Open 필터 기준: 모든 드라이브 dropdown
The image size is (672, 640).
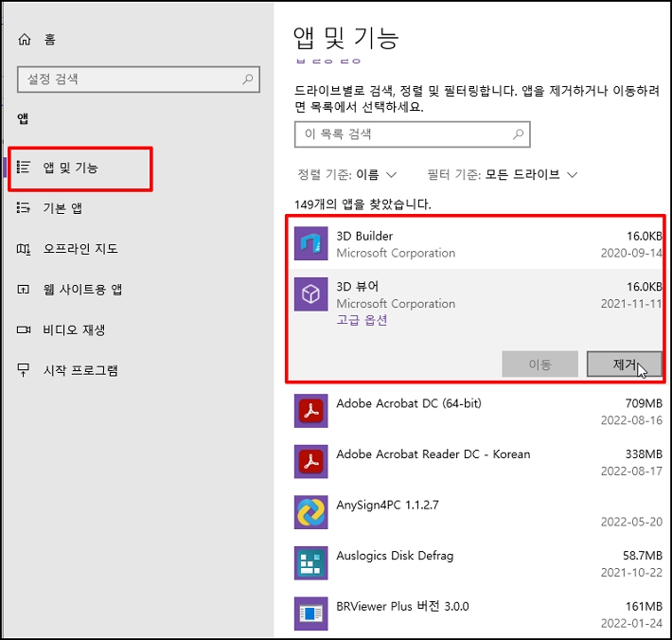pyautogui.click(x=503, y=174)
